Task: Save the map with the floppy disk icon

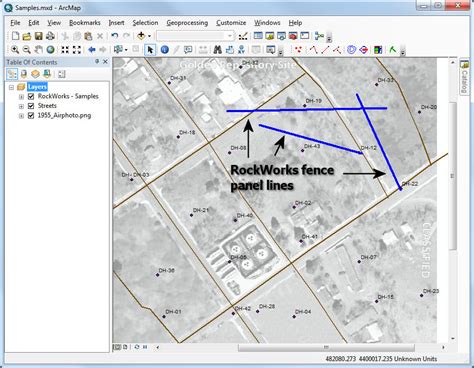Action: (38, 36)
